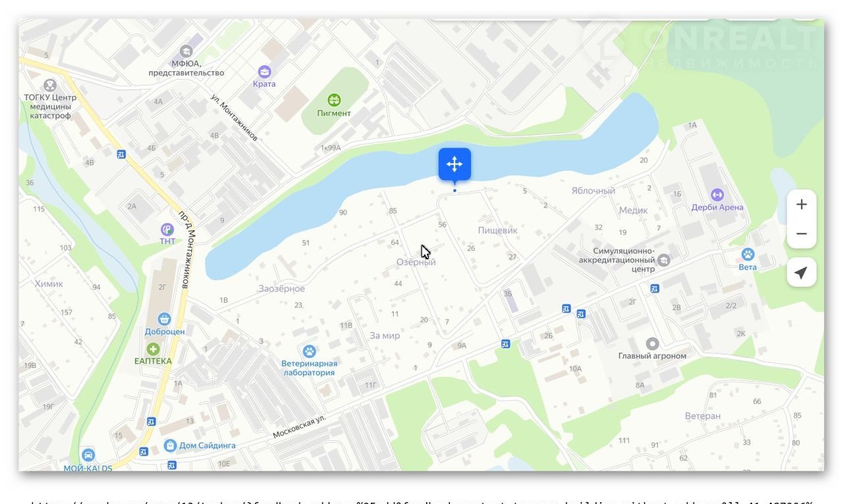Click the Московская ул. street label
The width and height of the screenshot is (843, 504).
pos(299,427)
